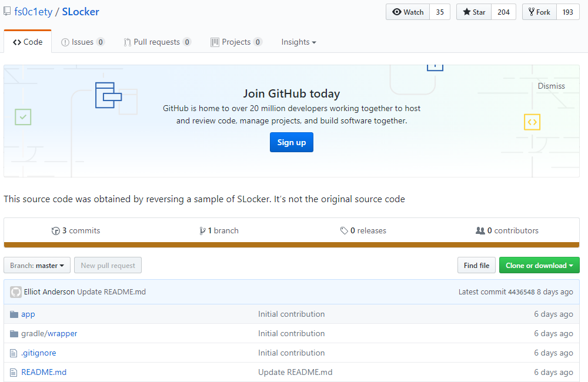Viewport: 588px width, 382px height.
Task: Open README.md row's Update README.md commit
Action: pos(295,372)
